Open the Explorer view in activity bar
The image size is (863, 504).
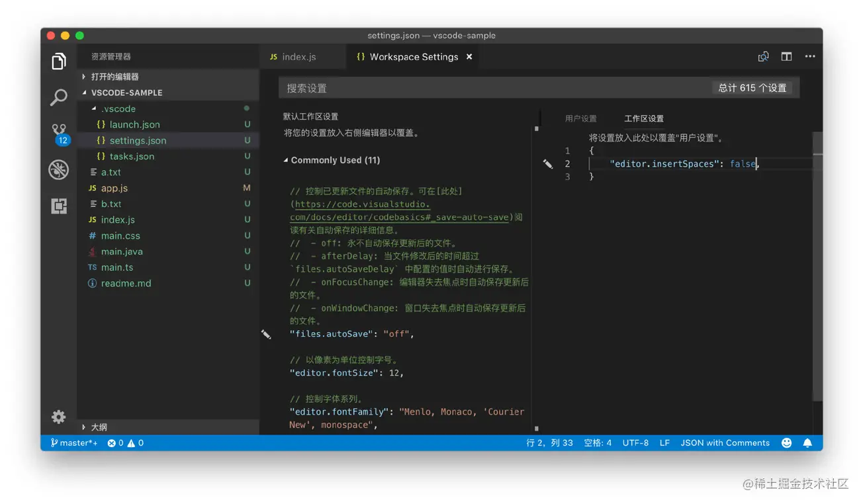click(x=59, y=62)
